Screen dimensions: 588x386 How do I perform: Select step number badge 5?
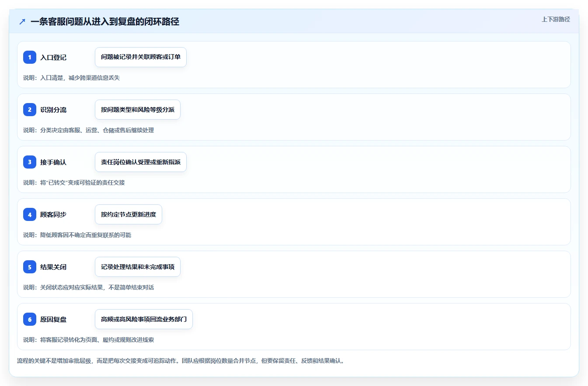(x=30, y=267)
